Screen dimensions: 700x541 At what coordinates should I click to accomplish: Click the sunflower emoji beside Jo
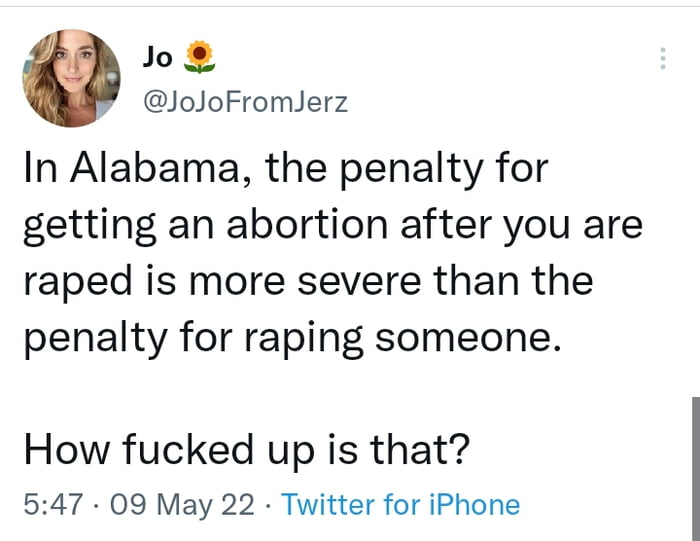pos(201,57)
